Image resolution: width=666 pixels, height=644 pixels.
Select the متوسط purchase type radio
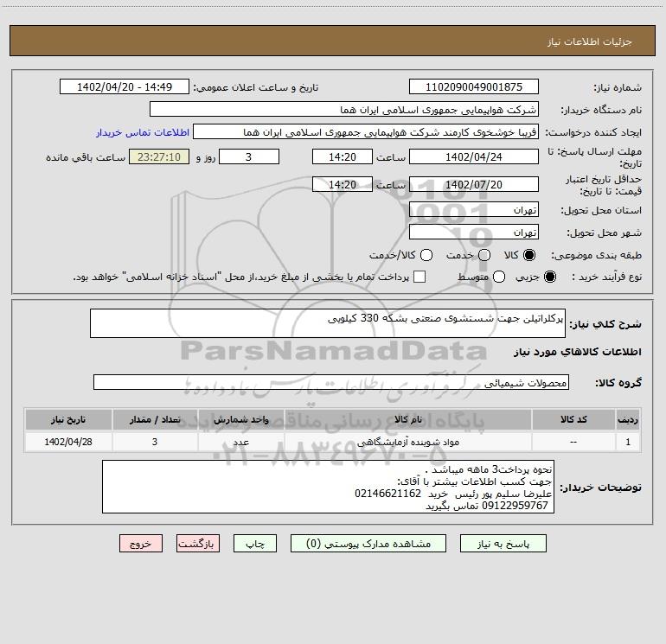click(x=499, y=277)
